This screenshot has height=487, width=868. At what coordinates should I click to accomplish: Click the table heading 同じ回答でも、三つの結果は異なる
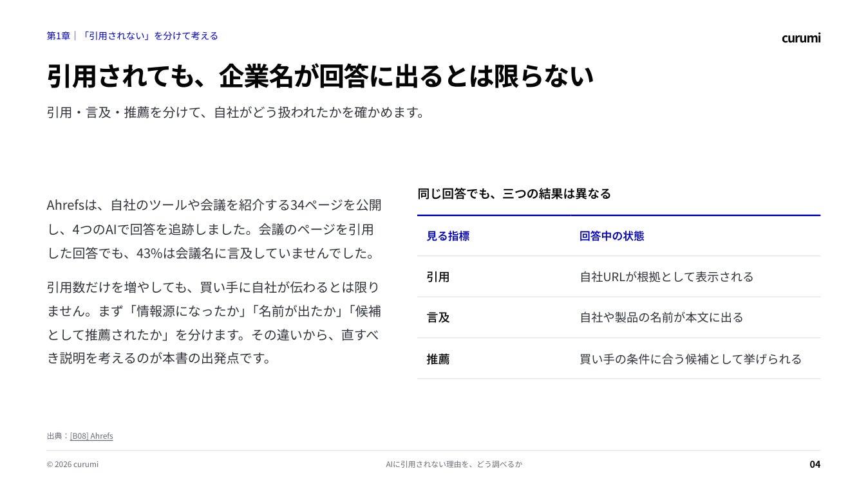click(x=514, y=194)
